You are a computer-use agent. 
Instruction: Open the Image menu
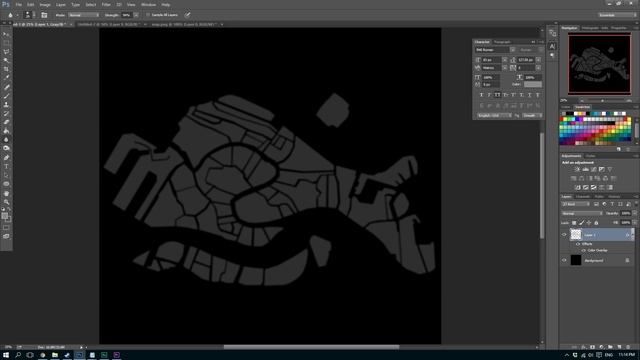[x=45, y=4]
